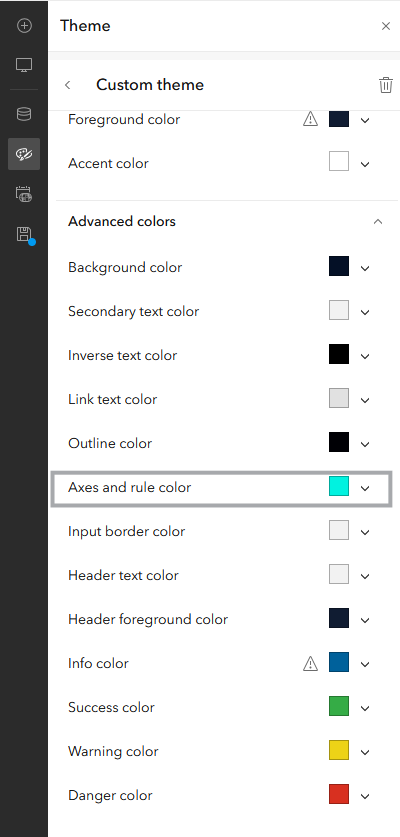Open the View monitor icon in sidebar
Screen dimensions: 400x837
pos(24,65)
